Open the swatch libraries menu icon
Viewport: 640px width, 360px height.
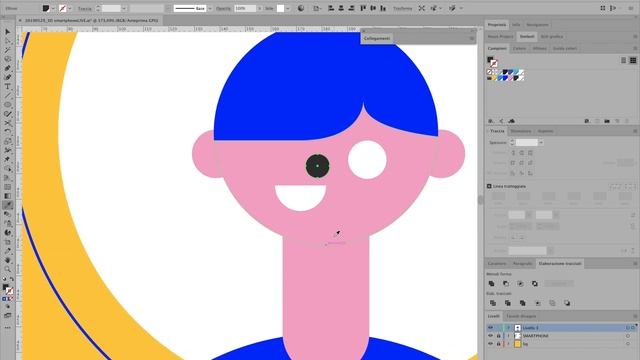click(491, 121)
